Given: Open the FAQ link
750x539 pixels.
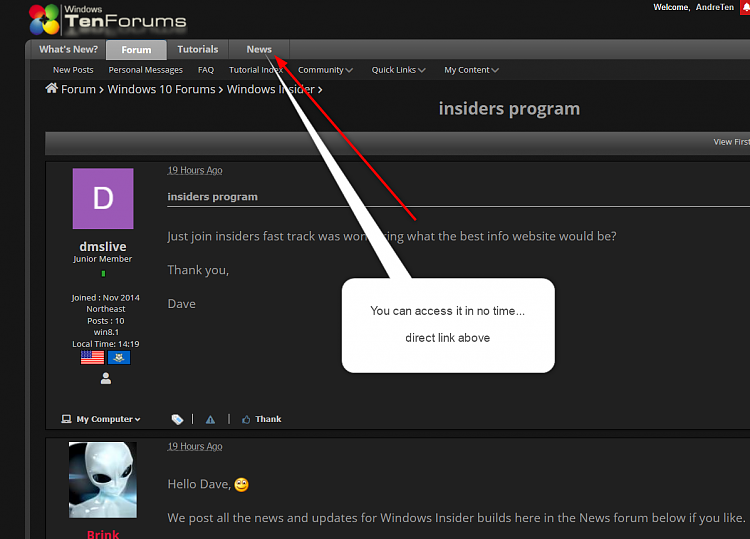Looking at the screenshot, I should (206, 70).
